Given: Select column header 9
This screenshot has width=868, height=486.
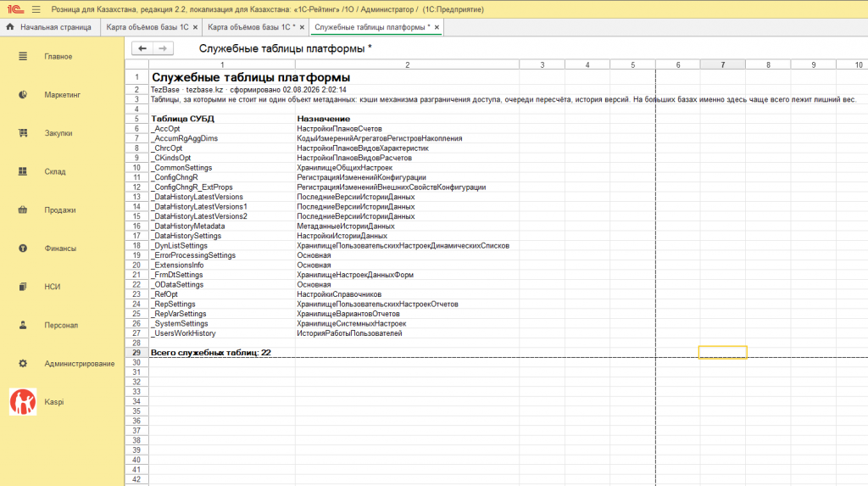Looking at the screenshot, I should 813,64.
